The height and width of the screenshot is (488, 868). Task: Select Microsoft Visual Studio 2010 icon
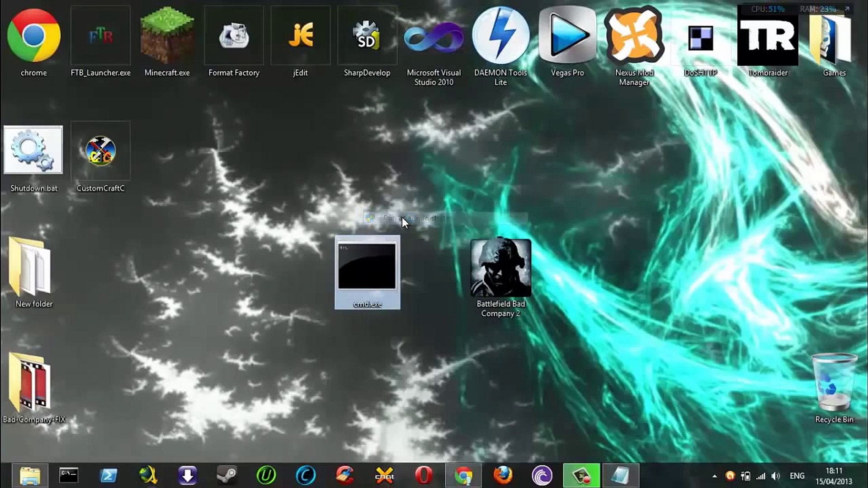tap(434, 37)
